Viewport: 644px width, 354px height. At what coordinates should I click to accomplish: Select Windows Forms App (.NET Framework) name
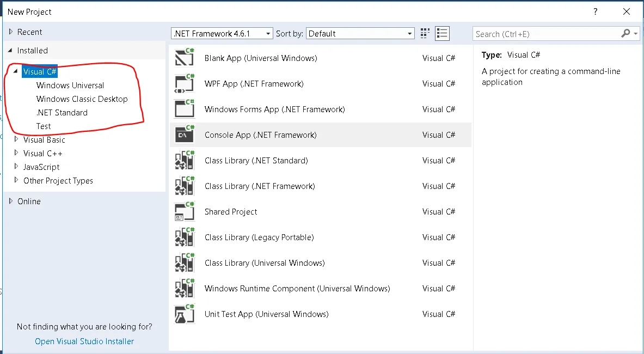275,109
